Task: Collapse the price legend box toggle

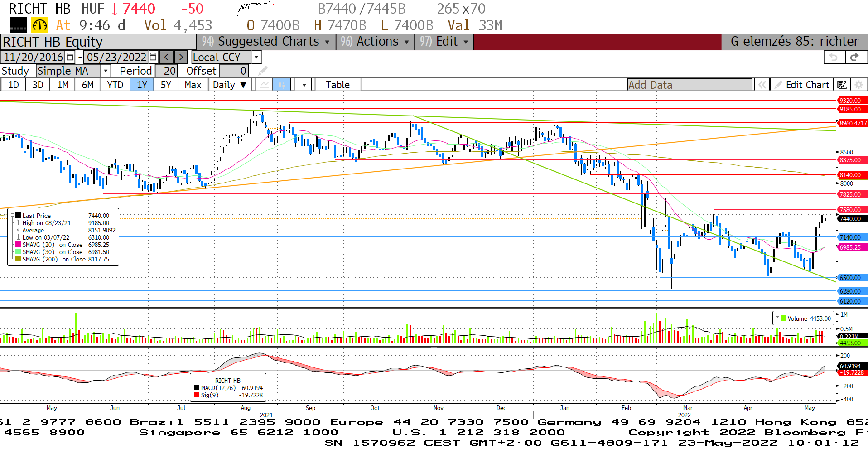Action: [12, 216]
